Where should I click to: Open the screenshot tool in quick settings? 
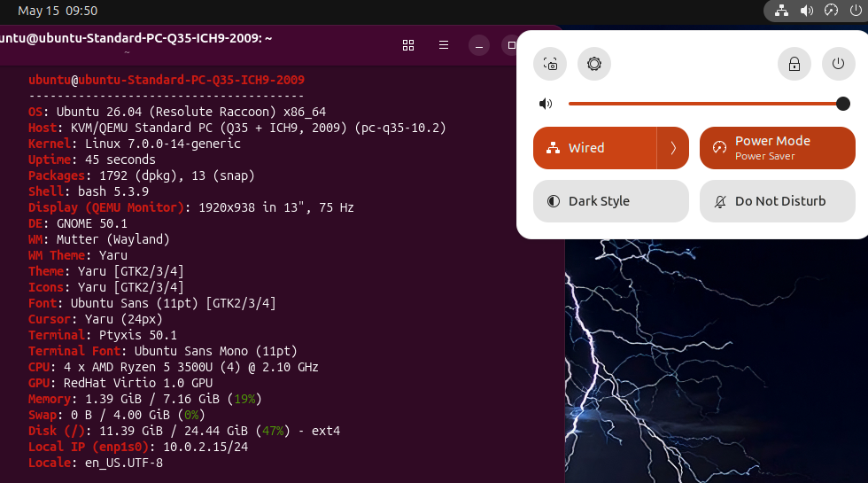pos(550,64)
